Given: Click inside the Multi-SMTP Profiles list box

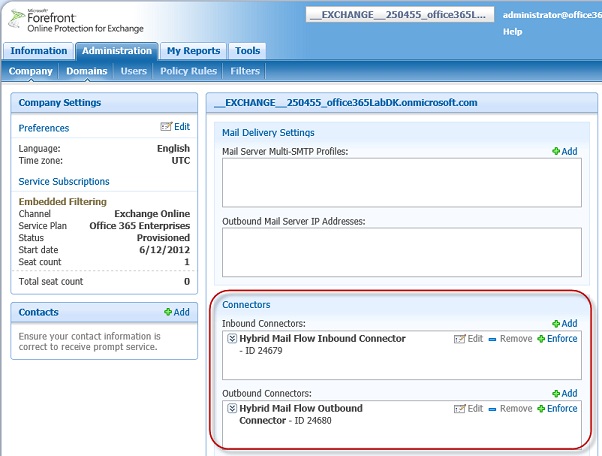Looking at the screenshot, I should (x=402, y=183).
